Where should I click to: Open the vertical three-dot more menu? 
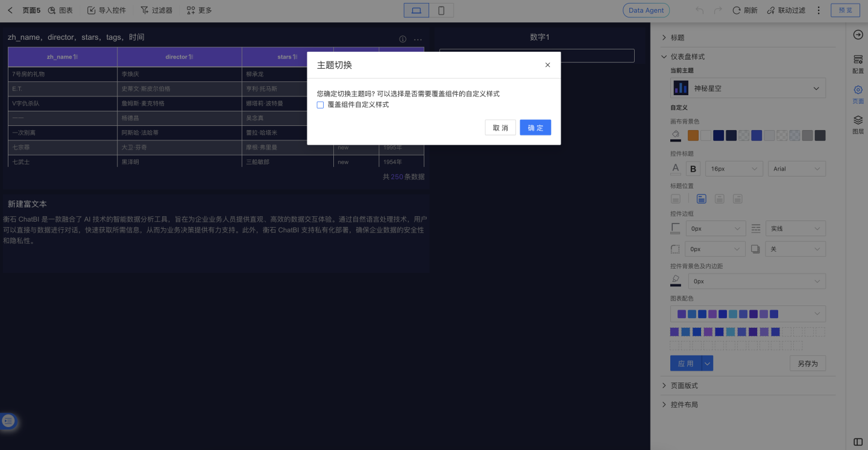click(x=819, y=10)
